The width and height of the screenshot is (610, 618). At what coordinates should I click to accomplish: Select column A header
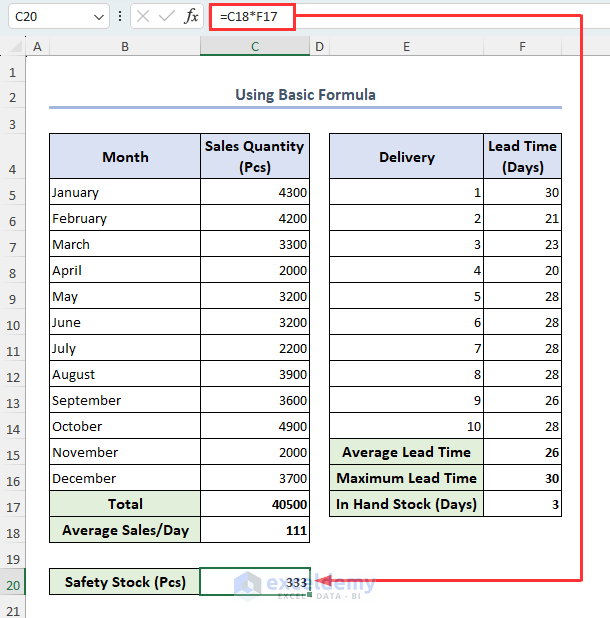[37, 47]
